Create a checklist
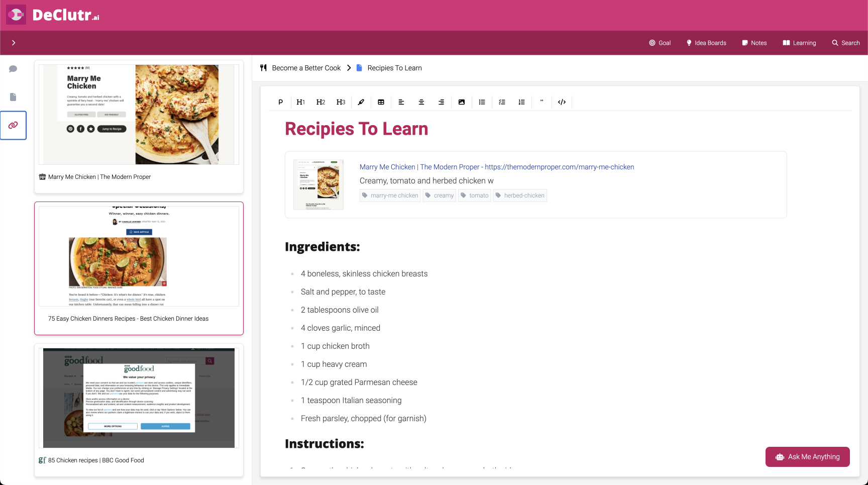Viewport: 868px width, 485px height. (x=501, y=102)
